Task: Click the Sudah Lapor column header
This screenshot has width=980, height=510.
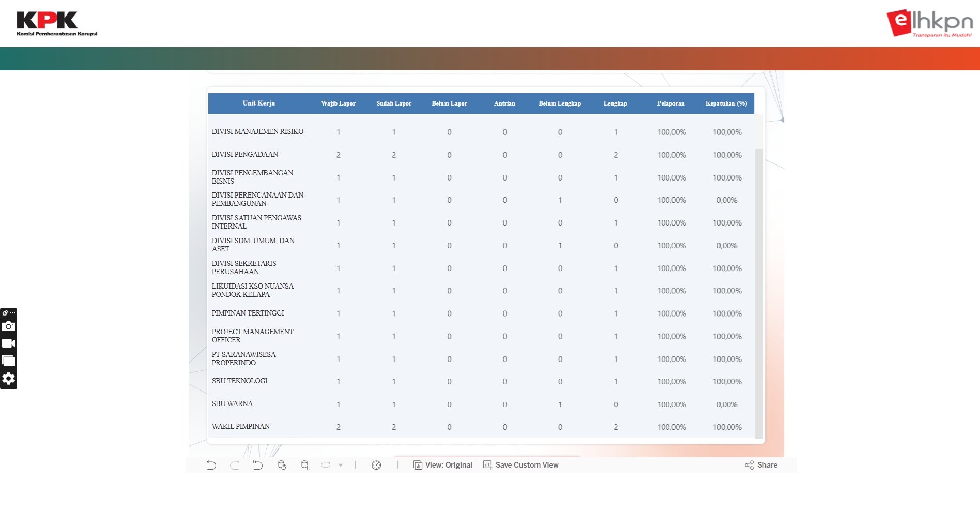Action: click(394, 103)
